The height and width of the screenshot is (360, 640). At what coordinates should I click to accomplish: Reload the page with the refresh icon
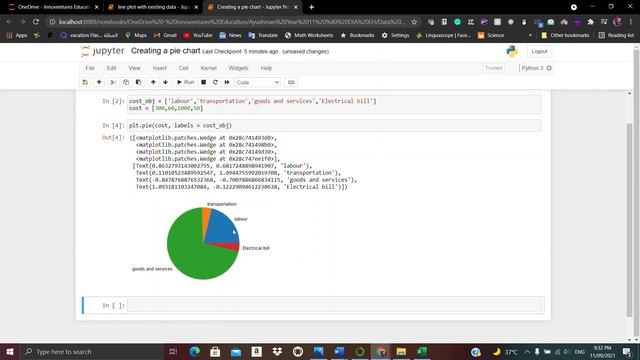click(x=36, y=22)
